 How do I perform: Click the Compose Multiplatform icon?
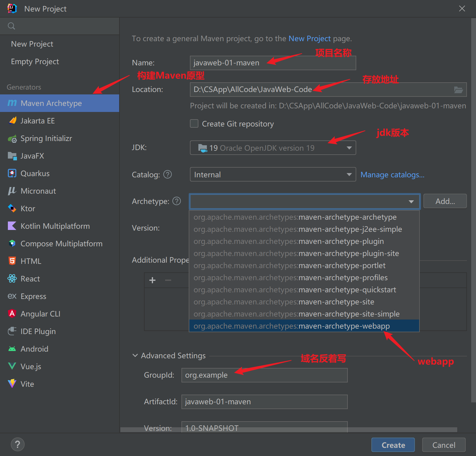(x=12, y=244)
